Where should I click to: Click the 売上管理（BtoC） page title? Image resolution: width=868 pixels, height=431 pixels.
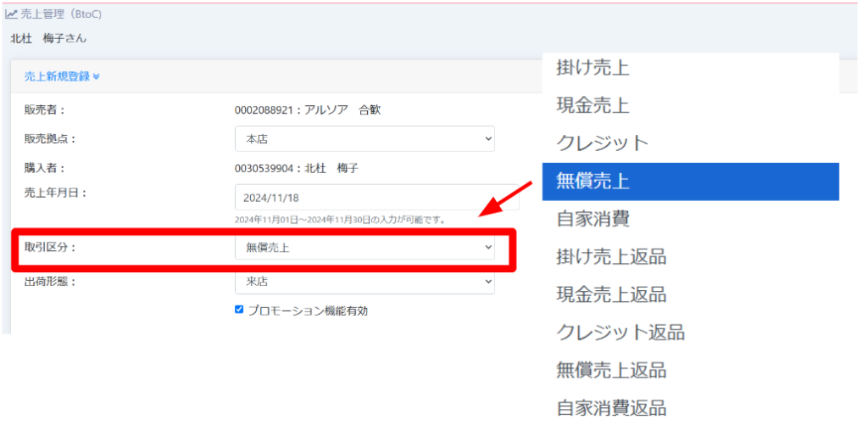pyautogui.click(x=62, y=14)
